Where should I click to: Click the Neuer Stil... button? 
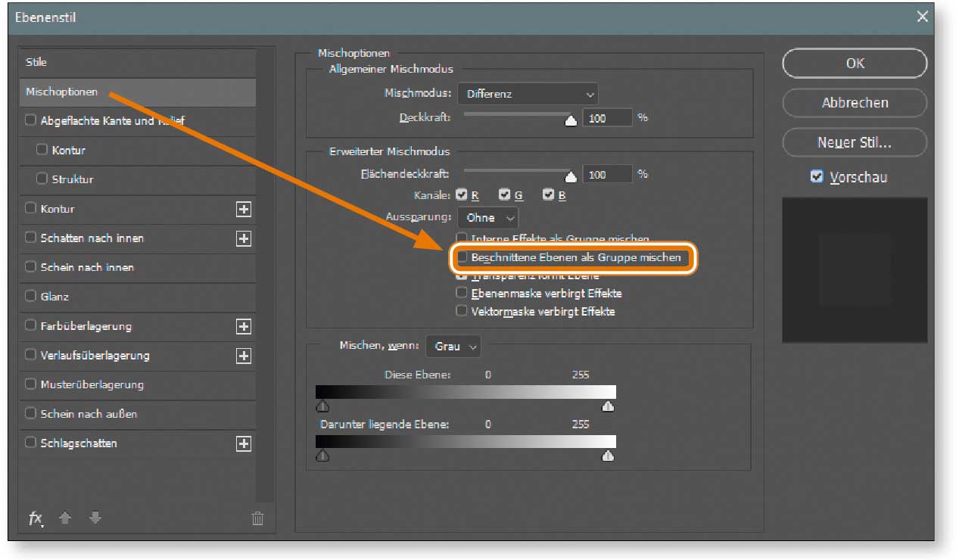(x=854, y=142)
